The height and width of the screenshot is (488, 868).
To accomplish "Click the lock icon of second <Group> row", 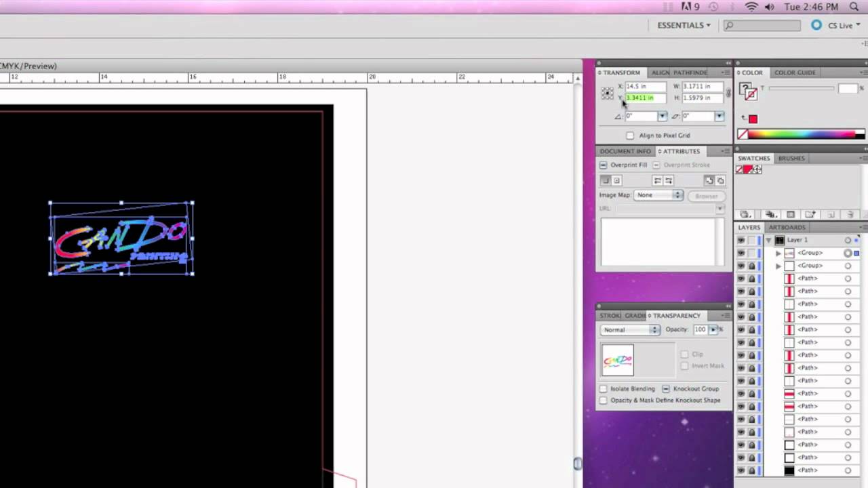I will (x=751, y=266).
